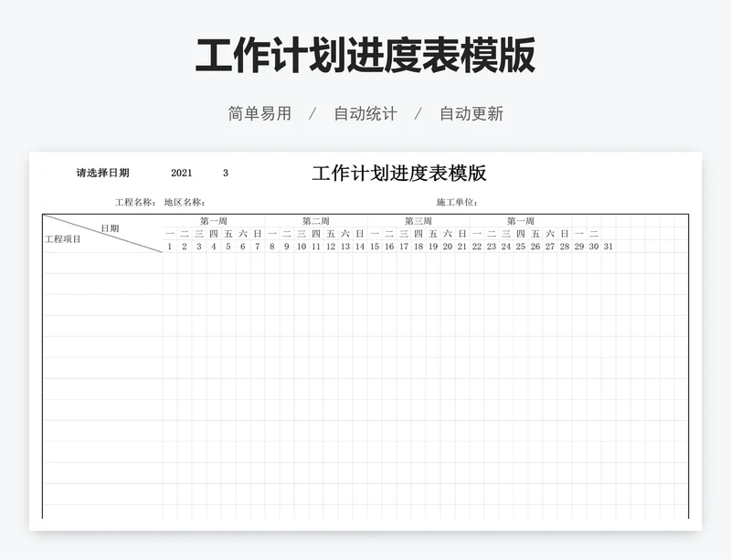The width and height of the screenshot is (731, 560).
Task: Click the 第二周 header cell
Action: (x=315, y=221)
